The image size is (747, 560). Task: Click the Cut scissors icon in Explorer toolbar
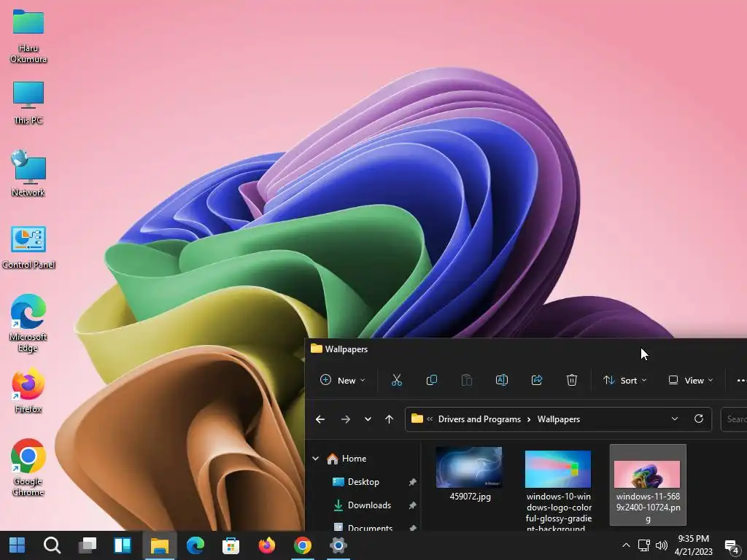(396, 380)
